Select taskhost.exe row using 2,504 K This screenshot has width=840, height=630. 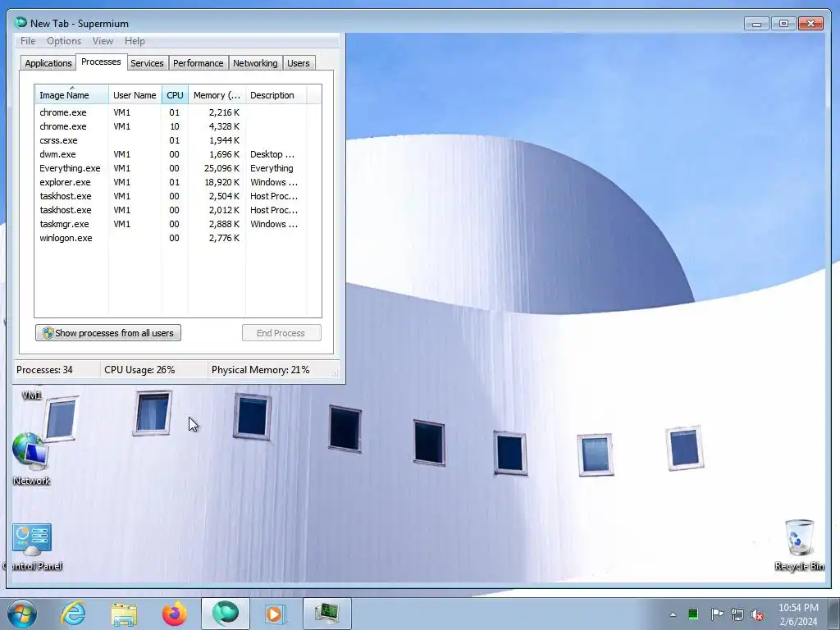pyautogui.click(x=171, y=196)
